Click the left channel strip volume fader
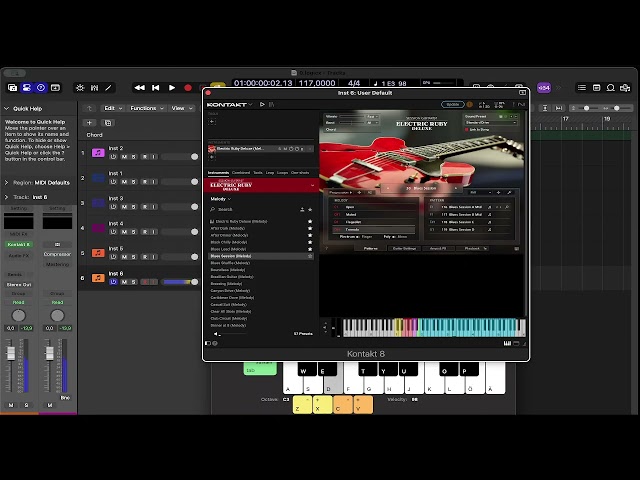Viewport: 640px width, 480px height. click(x=11, y=353)
